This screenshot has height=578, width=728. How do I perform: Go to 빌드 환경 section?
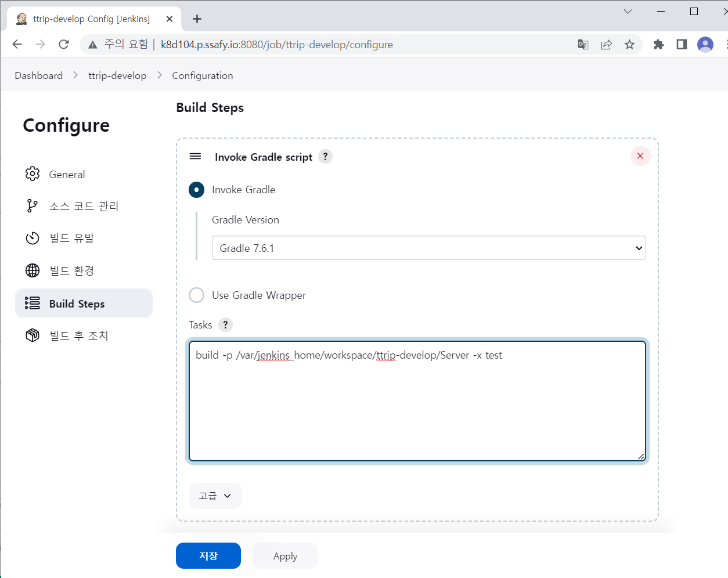(x=84, y=270)
